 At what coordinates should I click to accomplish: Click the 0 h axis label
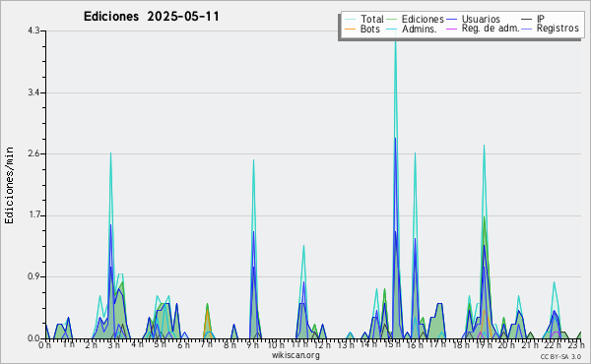tap(44, 344)
